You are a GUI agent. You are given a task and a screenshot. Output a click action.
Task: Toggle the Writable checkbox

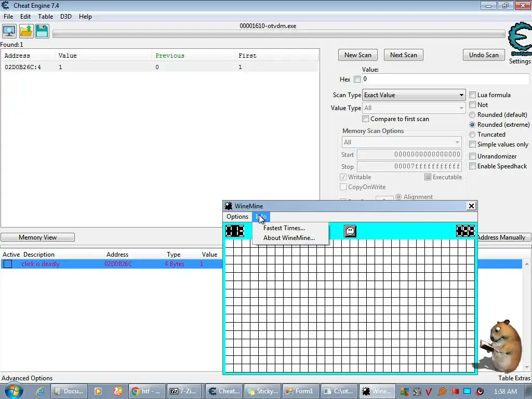(343, 177)
